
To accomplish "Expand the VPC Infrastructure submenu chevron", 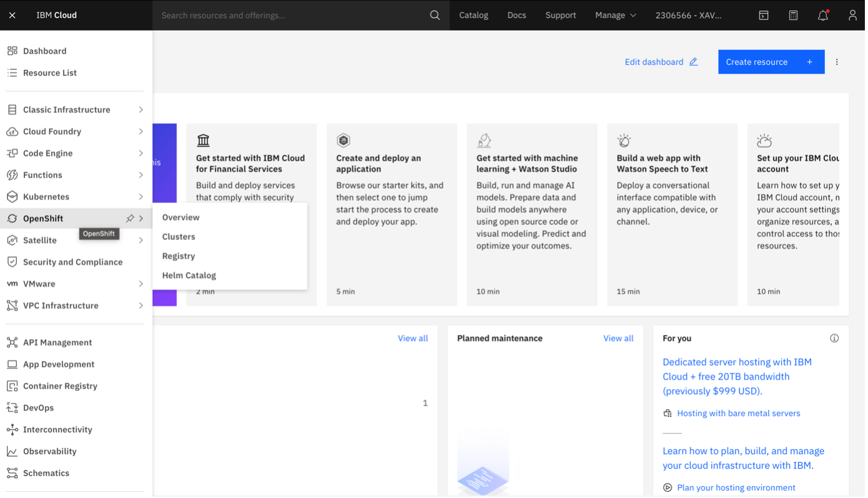I will pyautogui.click(x=141, y=306).
